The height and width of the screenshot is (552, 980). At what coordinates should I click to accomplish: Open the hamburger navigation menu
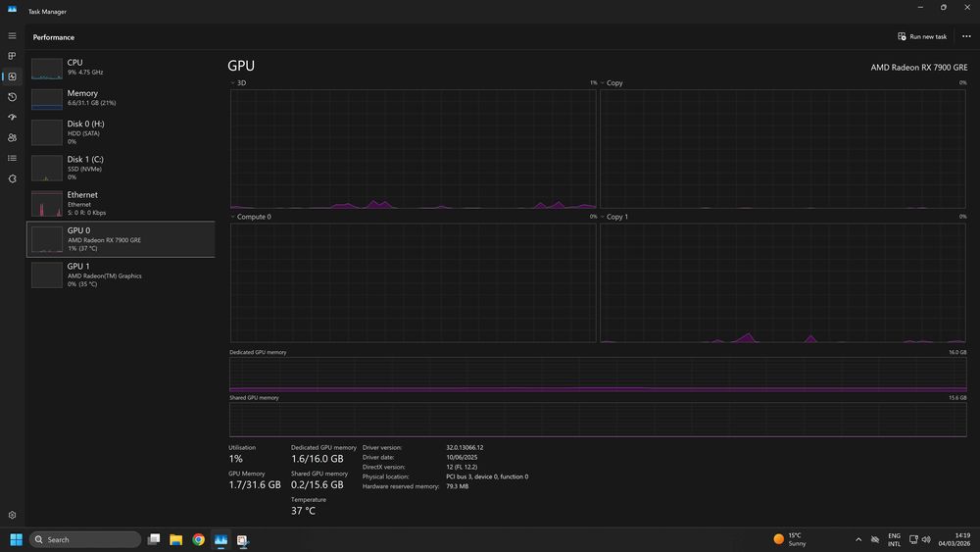click(12, 35)
